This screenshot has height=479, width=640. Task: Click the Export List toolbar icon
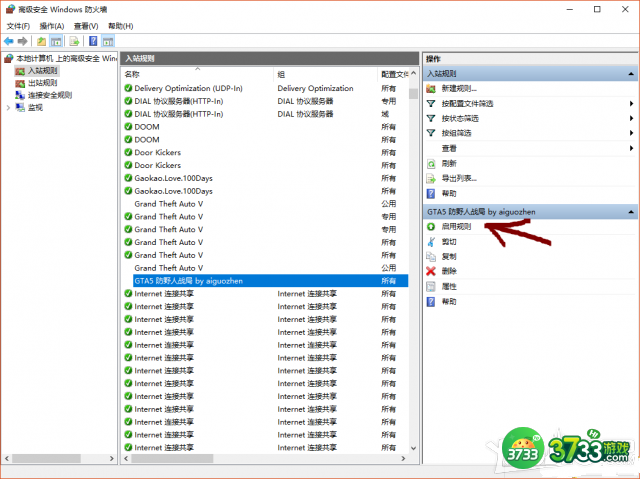coord(73,41)
